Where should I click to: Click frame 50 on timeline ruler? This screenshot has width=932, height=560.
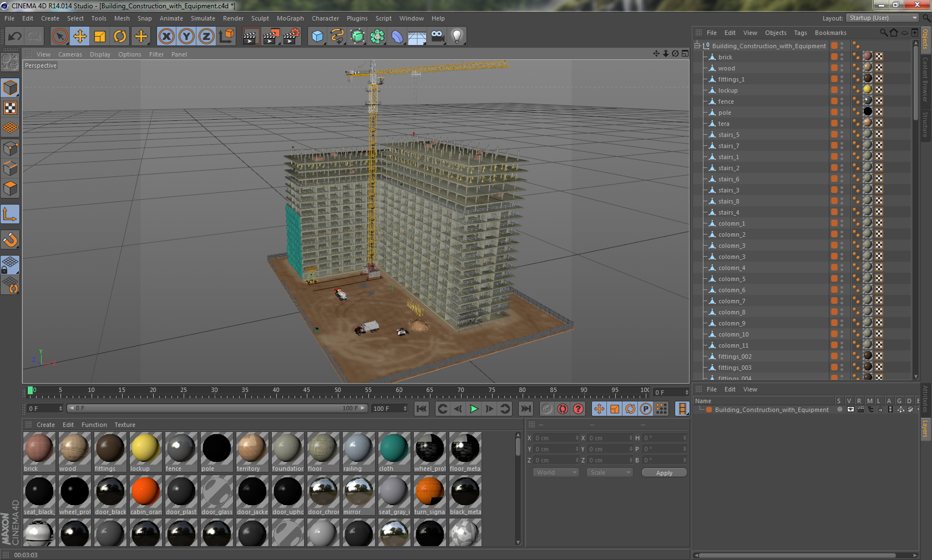pos(337,391)
